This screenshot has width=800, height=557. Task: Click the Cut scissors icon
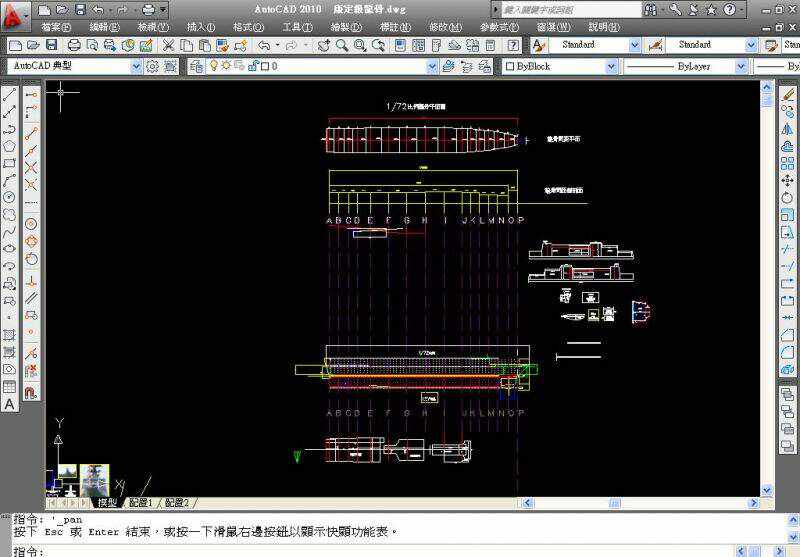pyautogui.click(x=169, y=45)
